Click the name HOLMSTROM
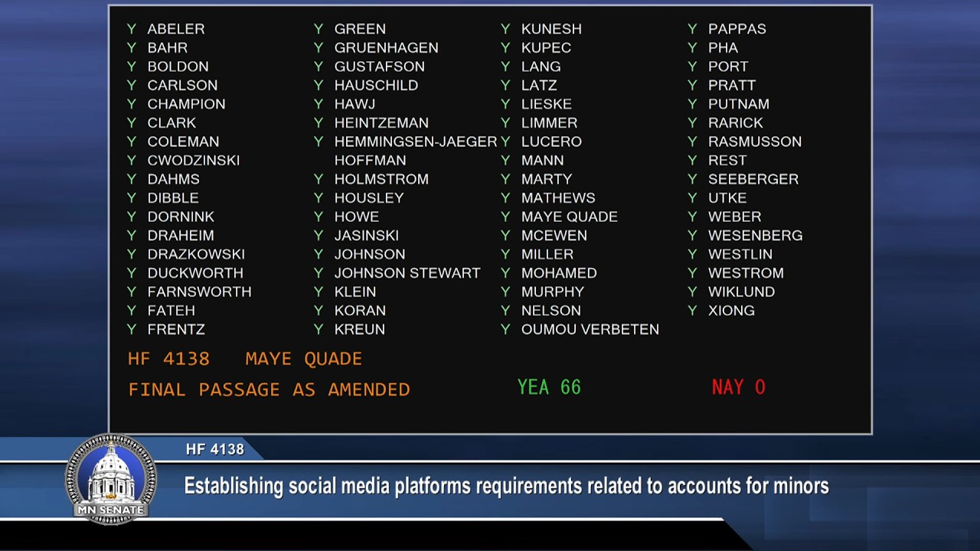 coord(382,179)
